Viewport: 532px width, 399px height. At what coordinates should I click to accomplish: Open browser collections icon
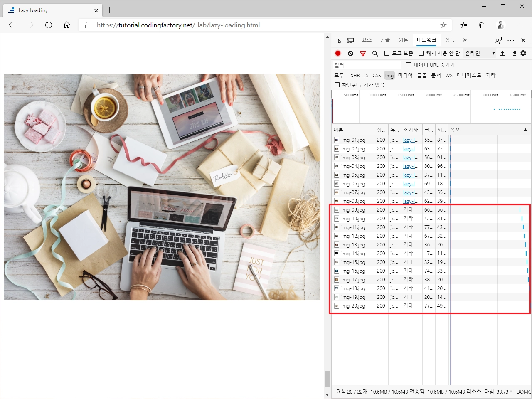(482, 25)
